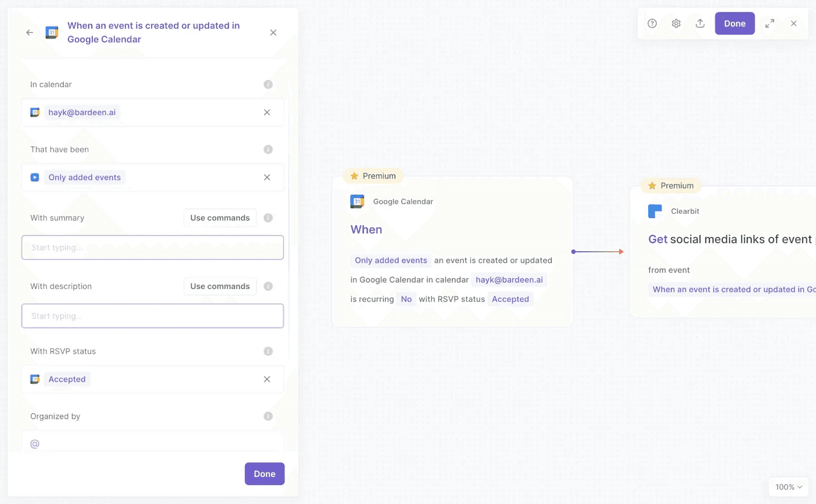Click Use commands for With description
The height and width of the screenshot is (504, 816).
click(220, 286)
